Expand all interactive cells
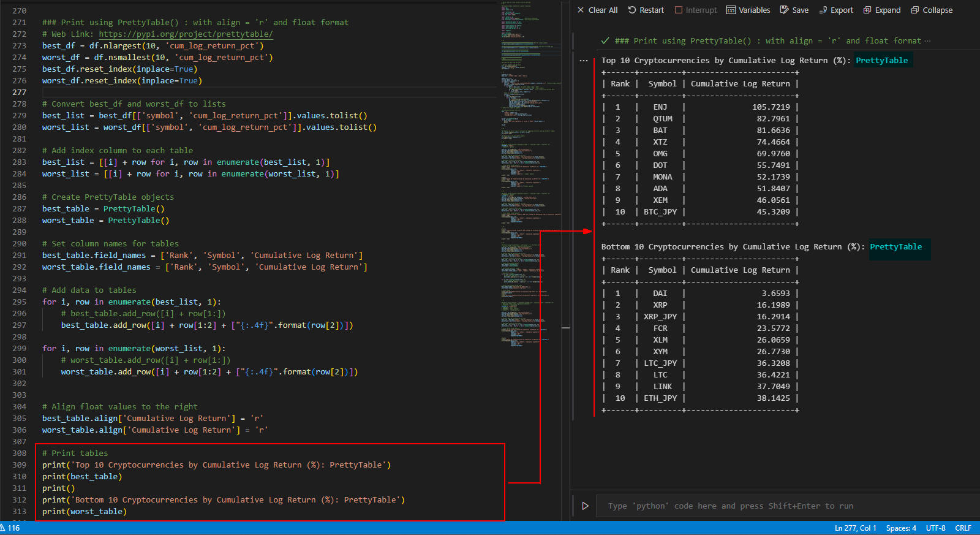 pos(881,10)
